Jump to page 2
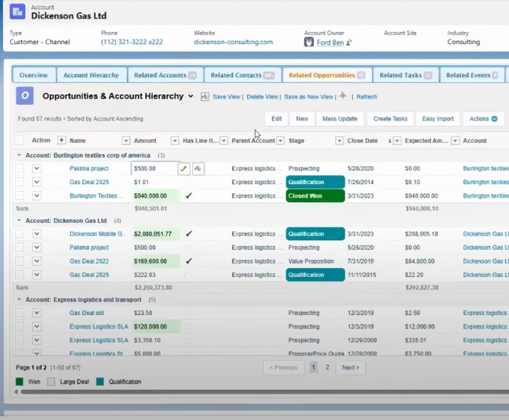 coord(327,367)
